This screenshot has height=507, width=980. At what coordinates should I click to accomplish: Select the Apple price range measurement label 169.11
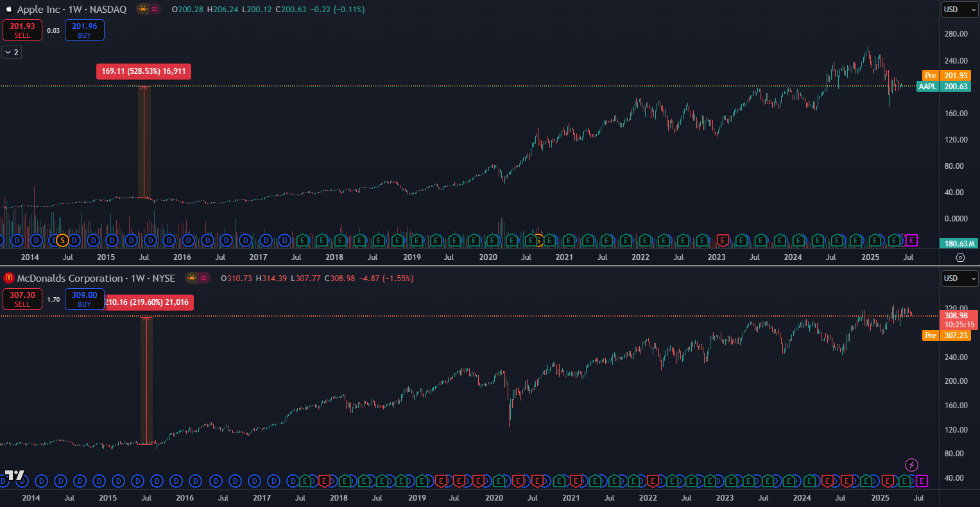[x=144, y=71]
